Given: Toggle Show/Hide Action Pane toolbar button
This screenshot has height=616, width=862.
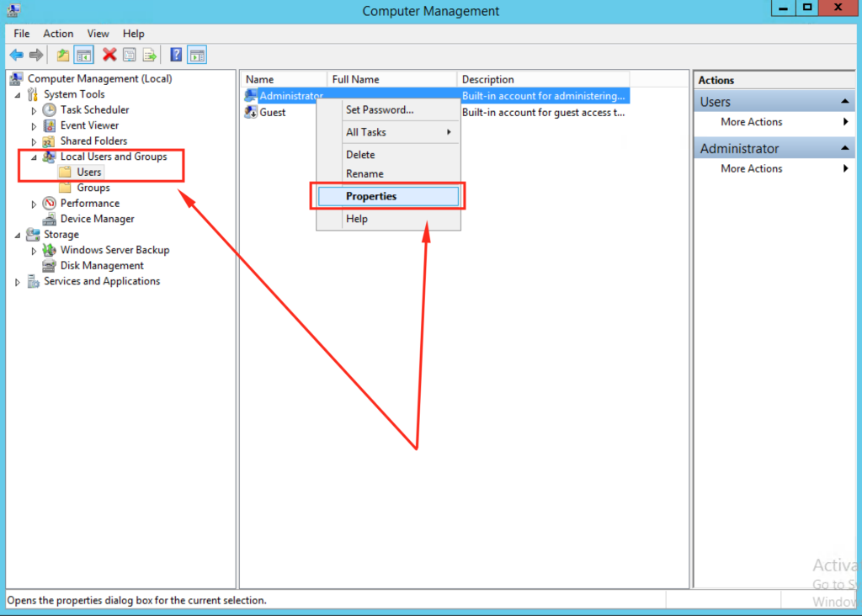Looking at the screenshot, I should tap(197, 56).
